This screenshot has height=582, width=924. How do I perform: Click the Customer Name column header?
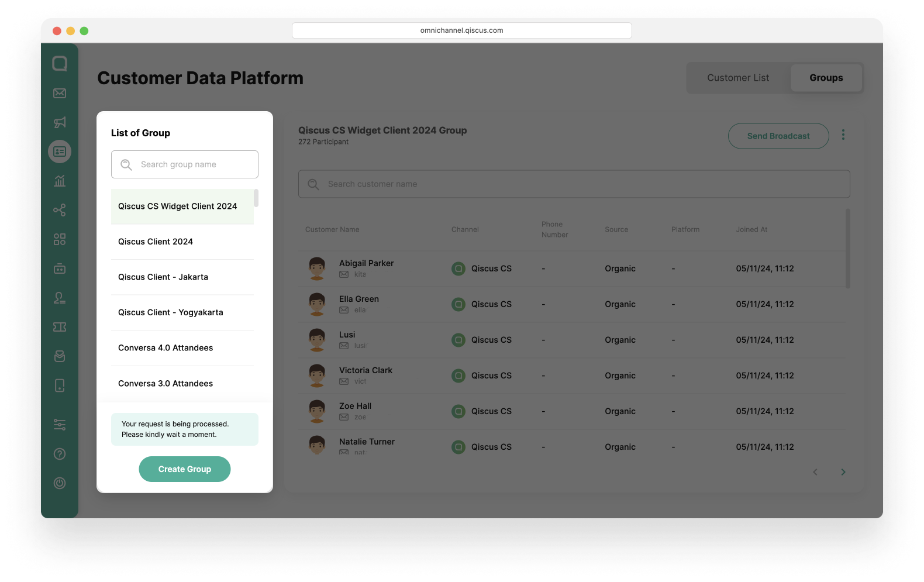pos(332,229)
